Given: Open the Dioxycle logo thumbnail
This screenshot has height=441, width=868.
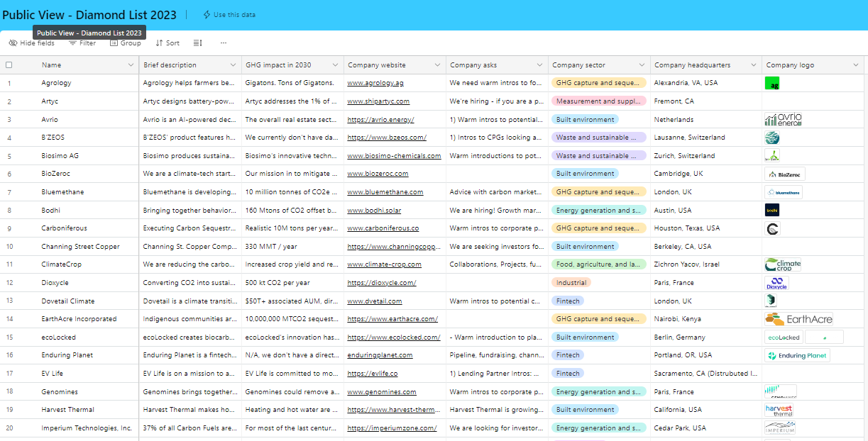Looking at the screenshot, I should click(x=776, y=283).
